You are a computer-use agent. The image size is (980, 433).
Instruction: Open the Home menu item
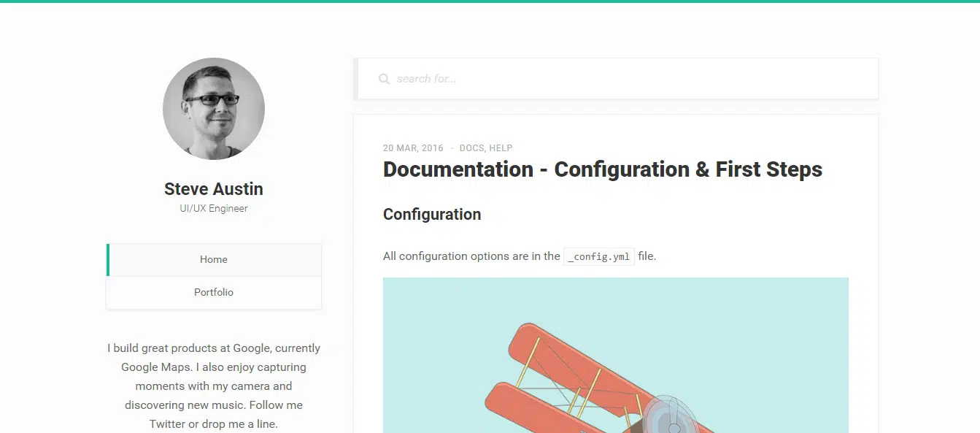(214, 259)
